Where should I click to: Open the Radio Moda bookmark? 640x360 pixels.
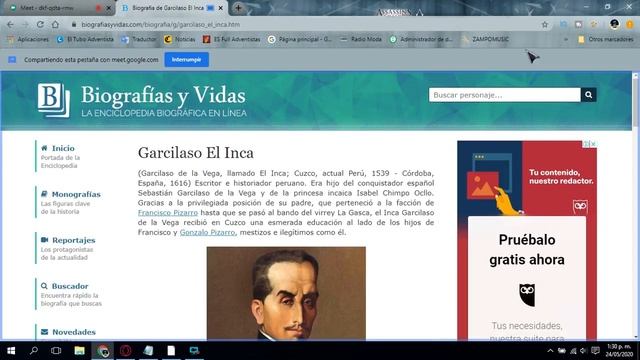pos(361,39)
